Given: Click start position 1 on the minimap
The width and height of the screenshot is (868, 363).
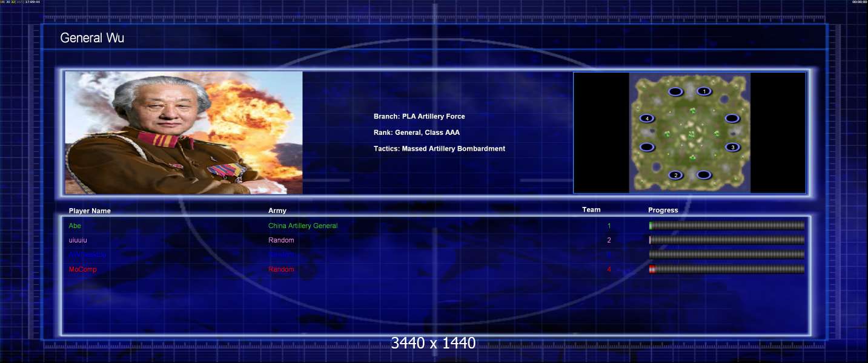Looking at the screenshot, I should coord(703,91).
